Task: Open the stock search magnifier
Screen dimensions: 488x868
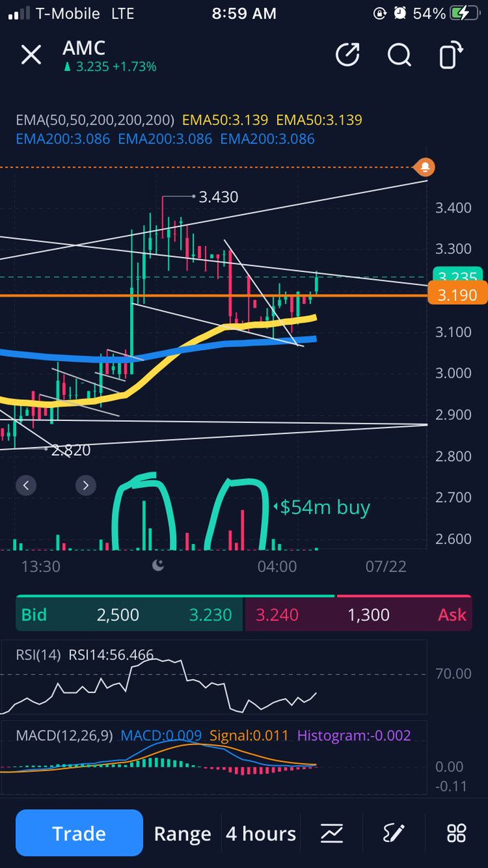Action: [399, 55]
